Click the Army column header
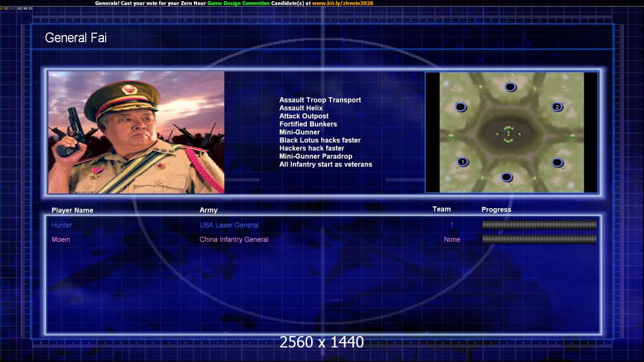This screenshot has width=644, height=362. 208,211
